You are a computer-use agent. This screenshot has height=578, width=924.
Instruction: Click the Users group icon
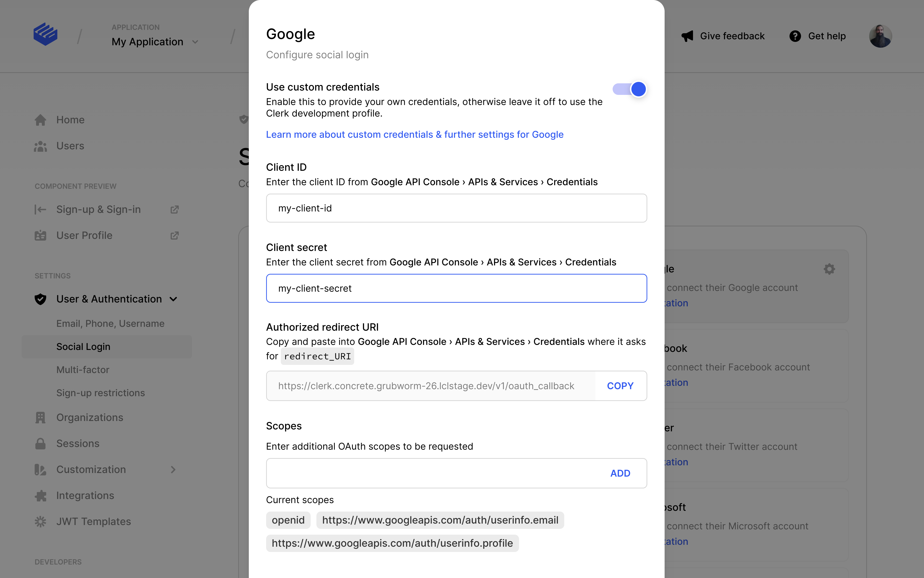click(x=40, y=146)
